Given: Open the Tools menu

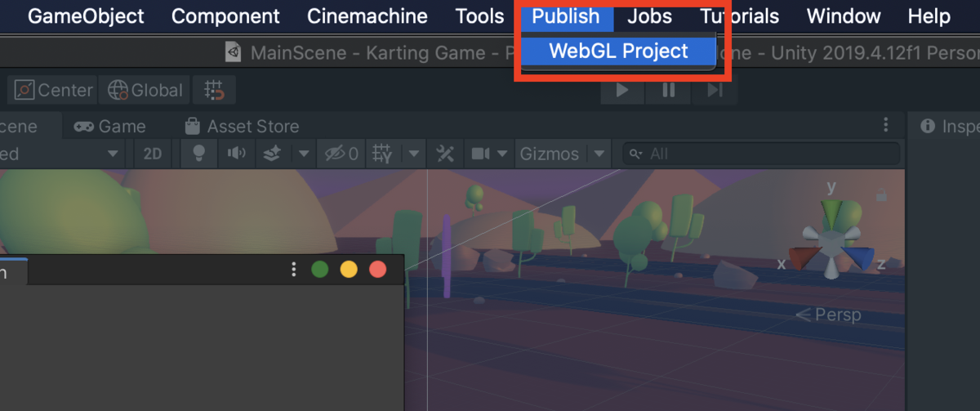Looking at the screenshot, I should (479, 16).
